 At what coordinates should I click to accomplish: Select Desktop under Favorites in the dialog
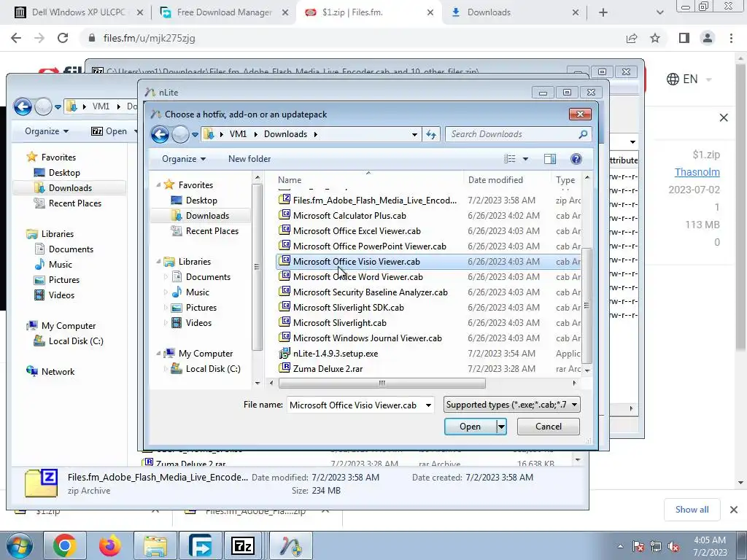pos(201,201)
